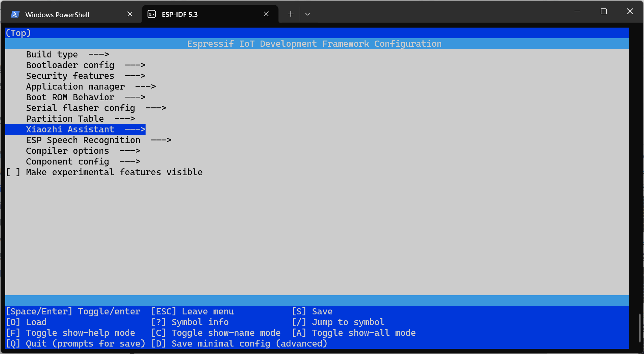Click the [Space/Enter] Toggle/enter hint
This screenshot has height=354, width=644.
[x=73, y=311]
